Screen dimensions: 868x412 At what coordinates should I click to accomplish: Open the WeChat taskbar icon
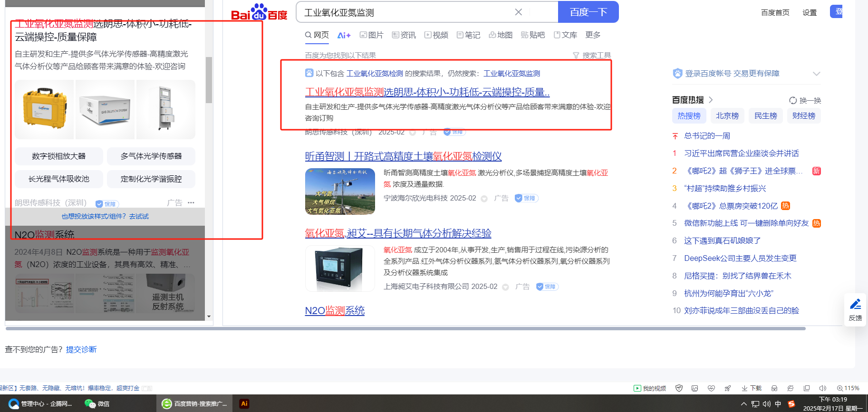tap(97, 403)
